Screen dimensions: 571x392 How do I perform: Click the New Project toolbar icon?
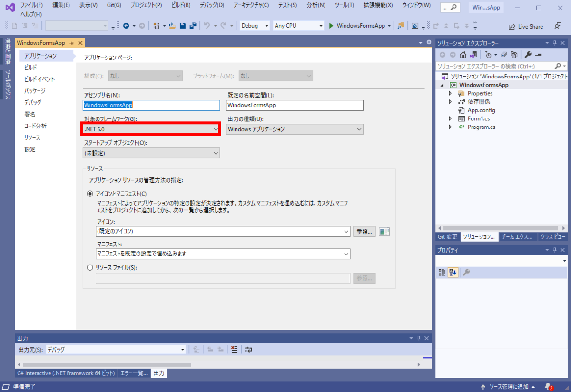[157, 26]
